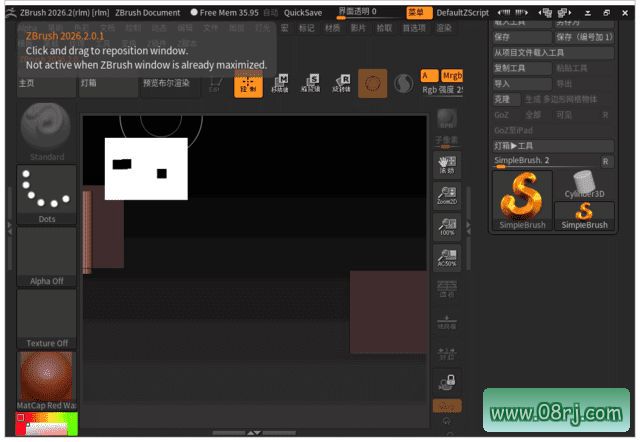Adjust the 界面透明 slider
The image size is (640, 442).
[369, 13]
